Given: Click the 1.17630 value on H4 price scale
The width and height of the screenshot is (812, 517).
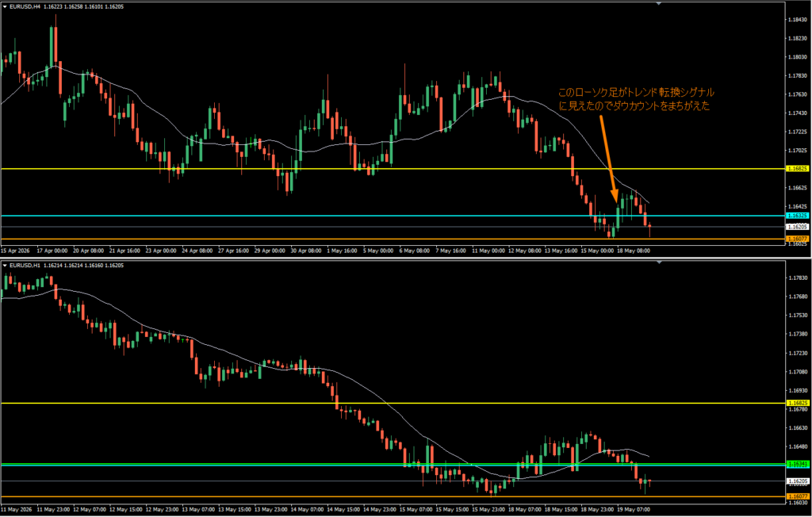Looking at the screenshot, I should 796,94.
